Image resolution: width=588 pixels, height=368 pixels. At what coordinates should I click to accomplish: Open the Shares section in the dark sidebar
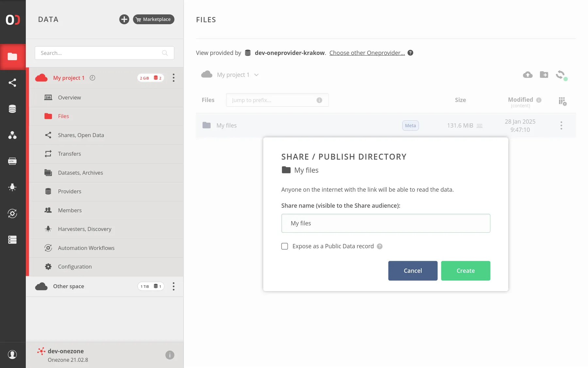pos(13,82)
